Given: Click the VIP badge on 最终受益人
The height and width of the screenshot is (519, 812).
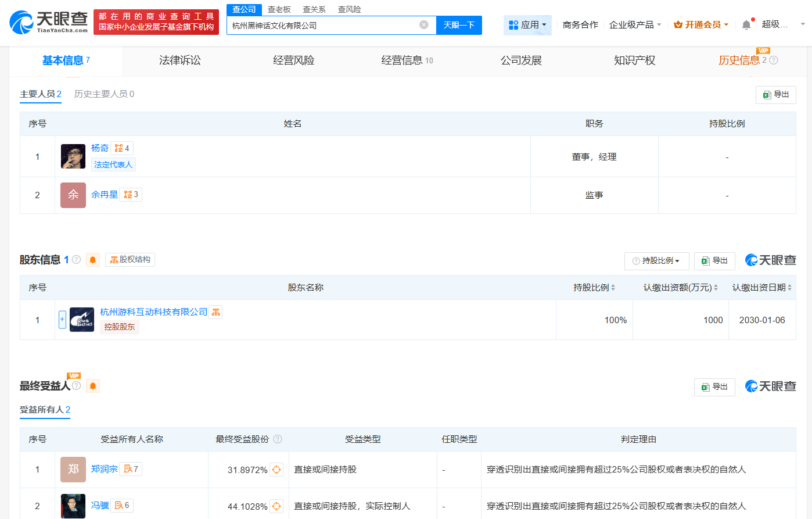Looking at the screenshot, I should (x=74, y=377).
